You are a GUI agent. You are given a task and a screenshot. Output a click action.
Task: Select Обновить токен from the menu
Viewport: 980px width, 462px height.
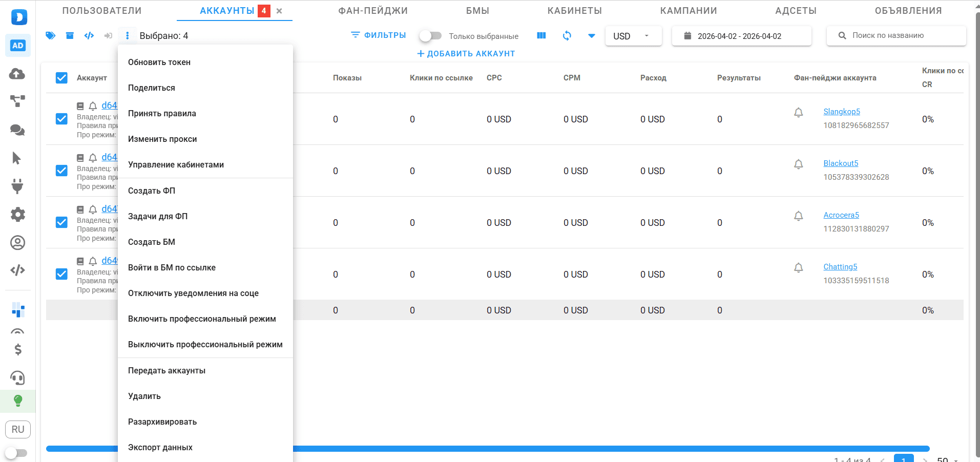pos(159,62)
